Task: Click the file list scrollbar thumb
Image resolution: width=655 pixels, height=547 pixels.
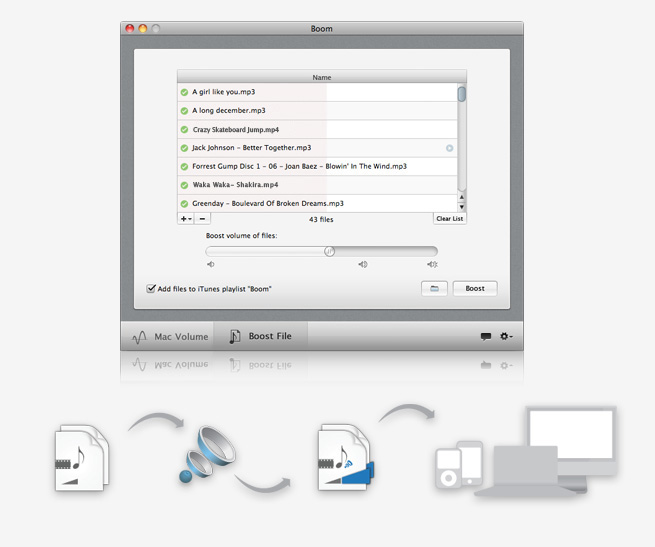Action: tap(462, 94)
